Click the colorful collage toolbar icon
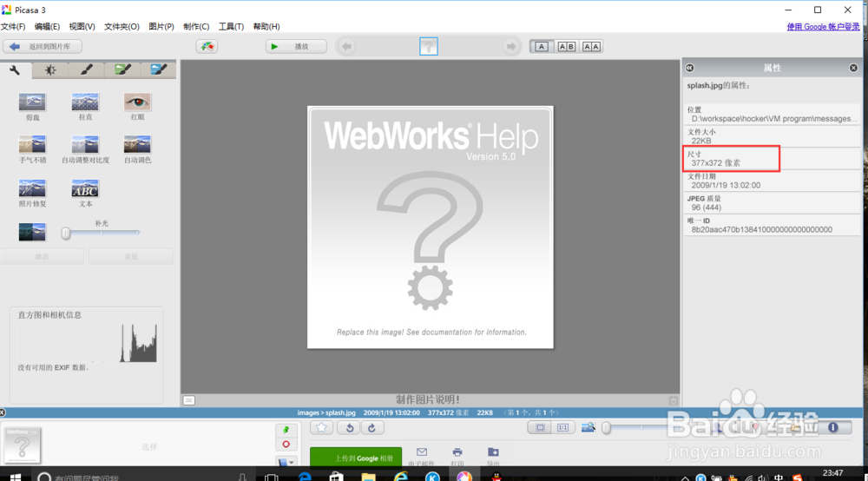This screenshot has height=481, width=868. (x=207, y=47)
